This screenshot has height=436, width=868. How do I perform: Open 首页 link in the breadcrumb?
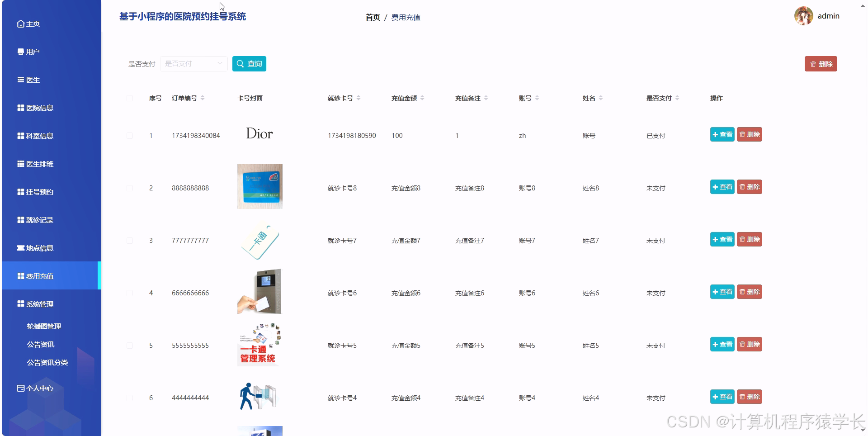tap(372, 18)
